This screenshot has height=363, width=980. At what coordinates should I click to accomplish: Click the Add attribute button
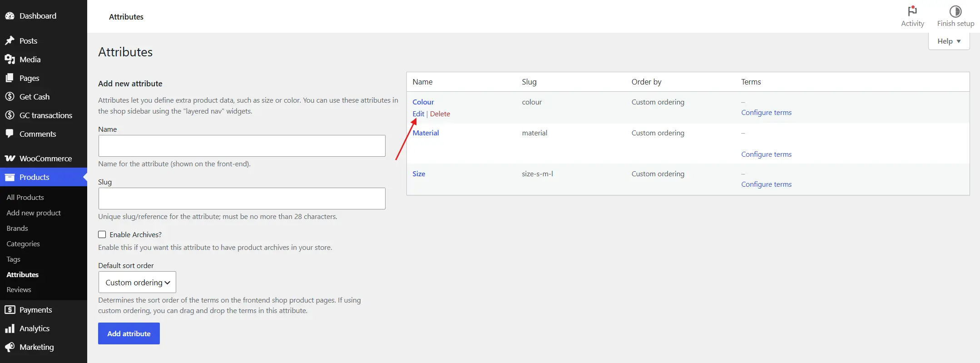(129, 333)
